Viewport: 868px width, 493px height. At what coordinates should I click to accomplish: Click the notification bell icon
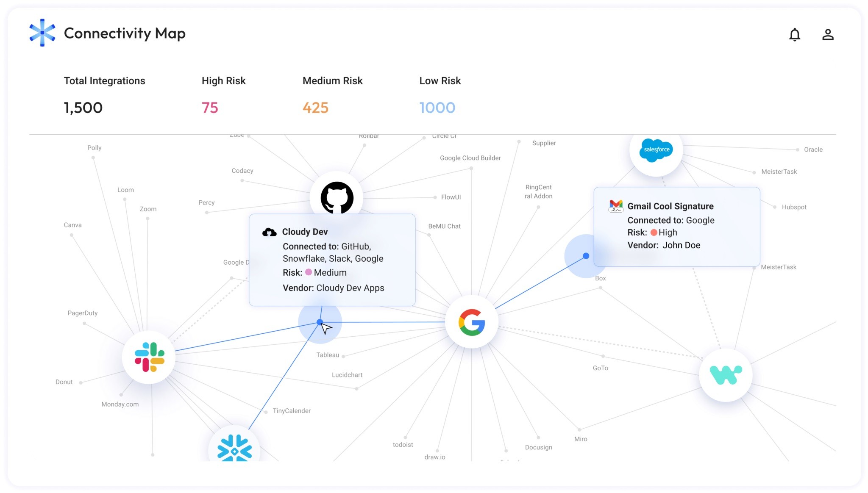795,35
